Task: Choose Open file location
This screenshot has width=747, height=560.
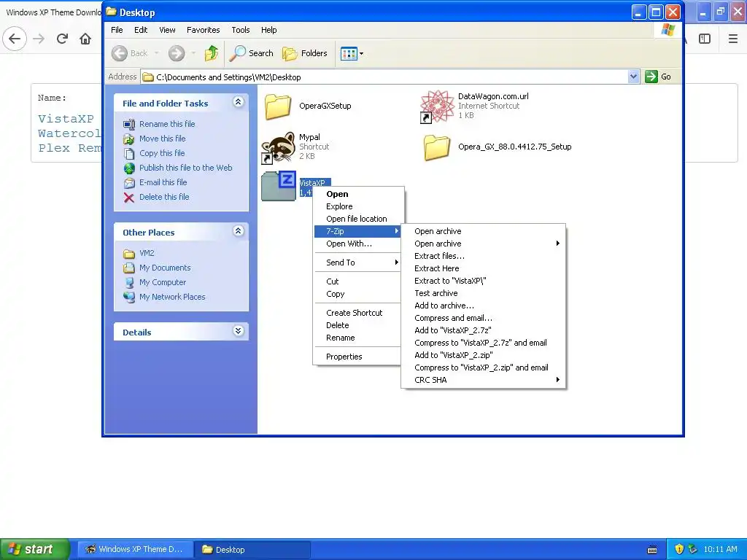Action: [356, 219]
